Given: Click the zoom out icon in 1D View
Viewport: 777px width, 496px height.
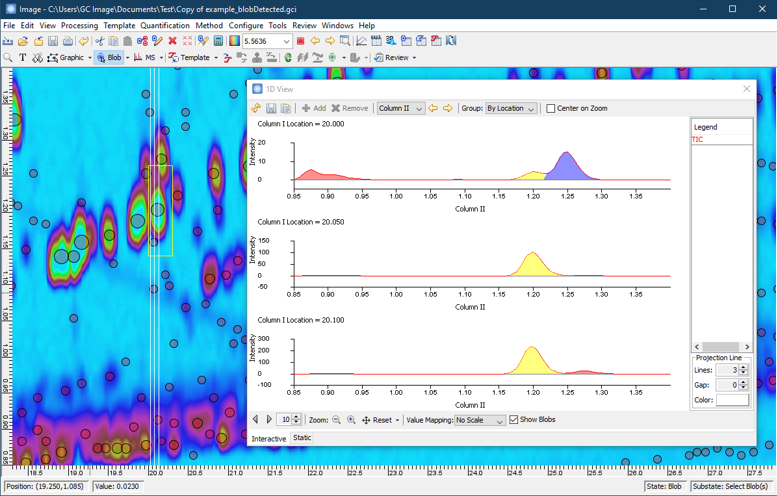Looking at the screenshot, I should tap(336, 420).
